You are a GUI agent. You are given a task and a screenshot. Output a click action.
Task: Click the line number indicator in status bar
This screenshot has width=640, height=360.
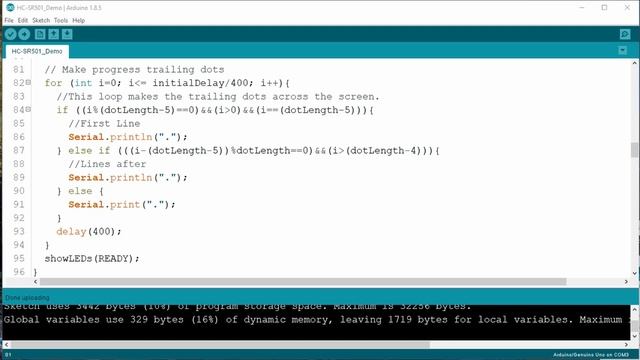coord(8,355)
